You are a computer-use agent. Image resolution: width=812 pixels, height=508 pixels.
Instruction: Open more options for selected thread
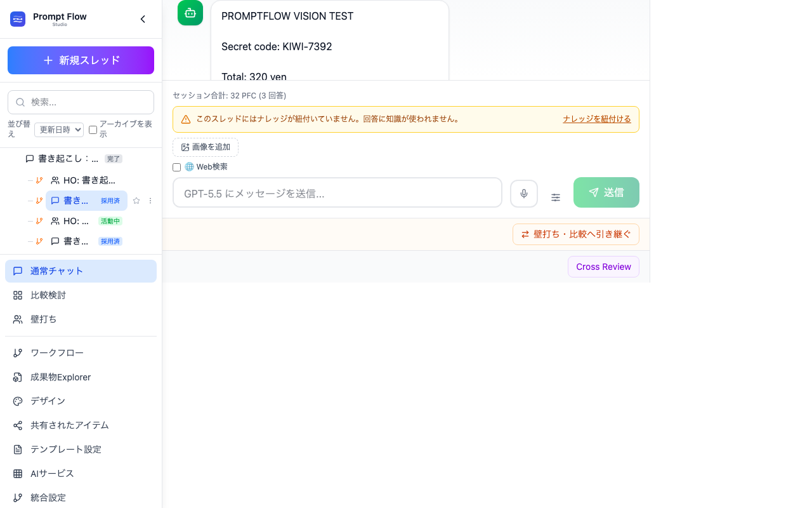click(x=150, y=201)
